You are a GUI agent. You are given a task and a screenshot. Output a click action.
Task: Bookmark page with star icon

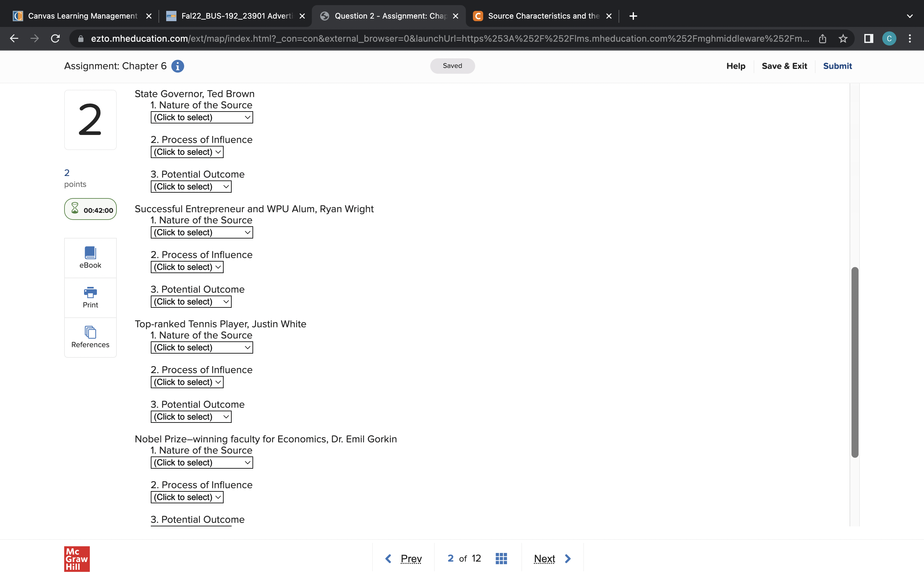click(x=843, y=38)
